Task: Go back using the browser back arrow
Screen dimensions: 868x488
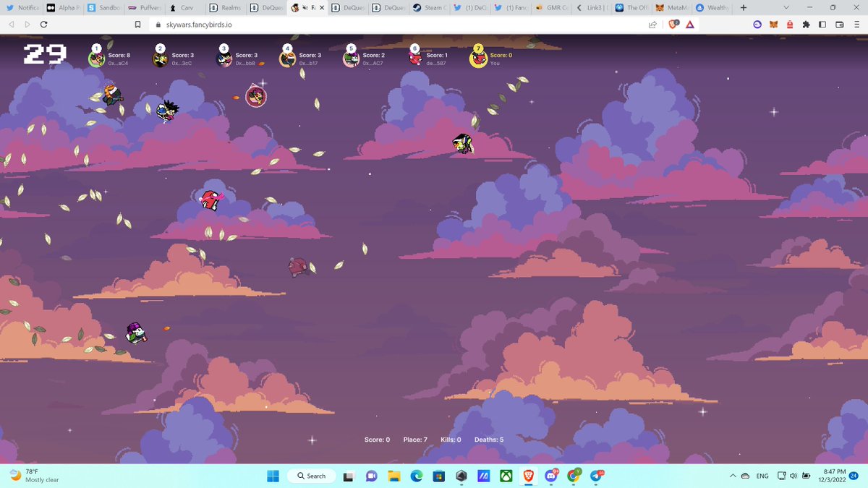Action: [11, 24]
